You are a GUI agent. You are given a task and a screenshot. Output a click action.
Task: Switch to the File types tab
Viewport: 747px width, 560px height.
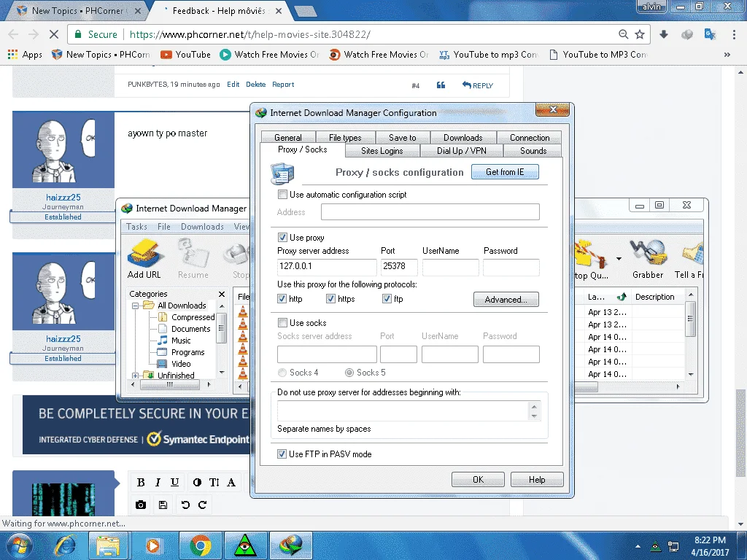coord(345,137)
